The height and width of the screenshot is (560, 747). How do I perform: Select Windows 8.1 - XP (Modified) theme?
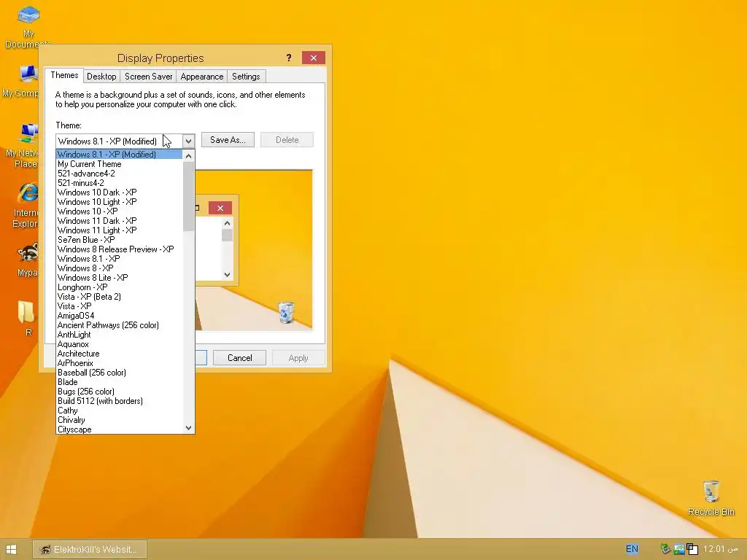coord(119,155)
